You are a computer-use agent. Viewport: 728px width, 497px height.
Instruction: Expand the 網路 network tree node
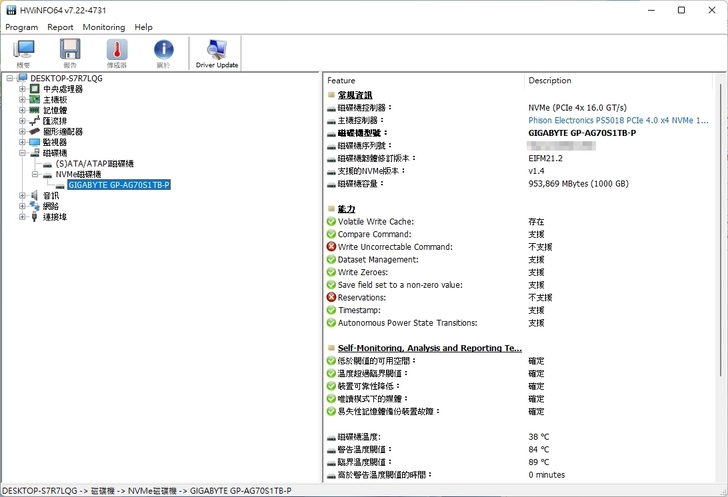pos(22,206)
